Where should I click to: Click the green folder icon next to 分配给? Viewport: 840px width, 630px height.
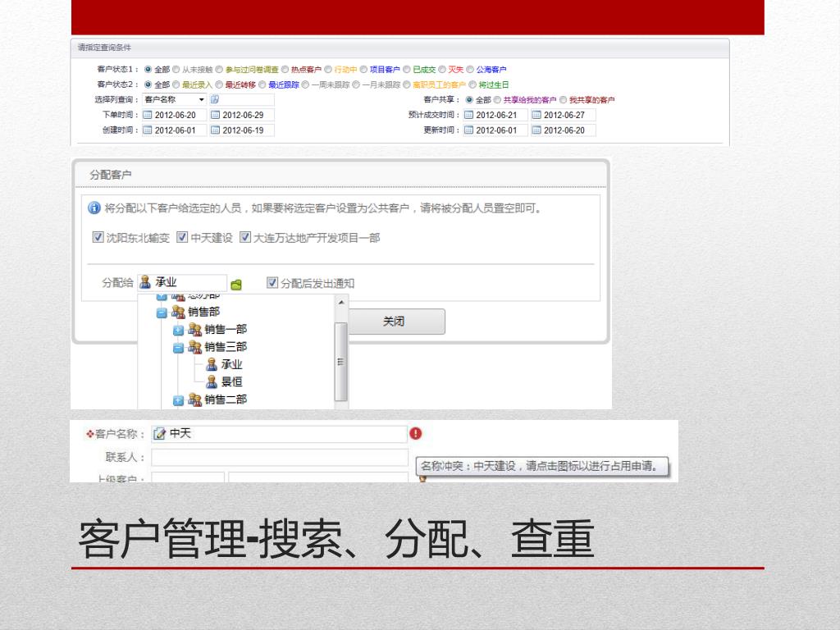[236, 285]
